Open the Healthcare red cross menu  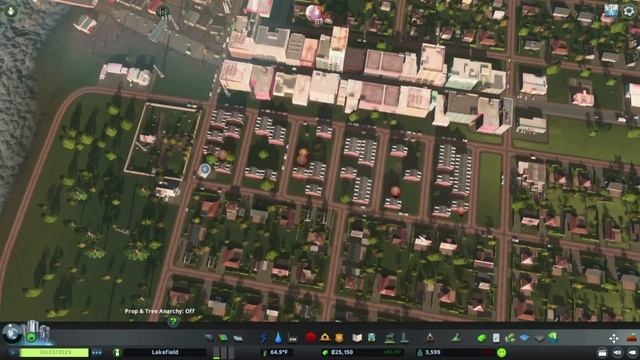[311, 338]
